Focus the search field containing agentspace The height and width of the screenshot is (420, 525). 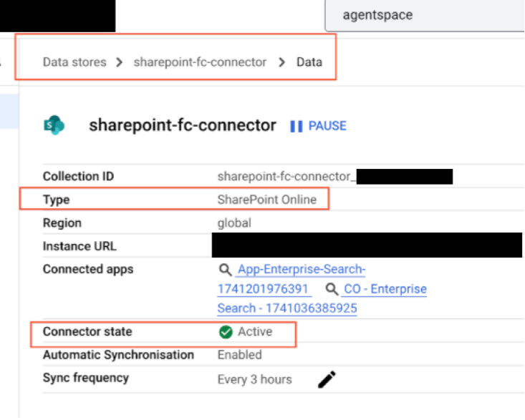point(423,15)
